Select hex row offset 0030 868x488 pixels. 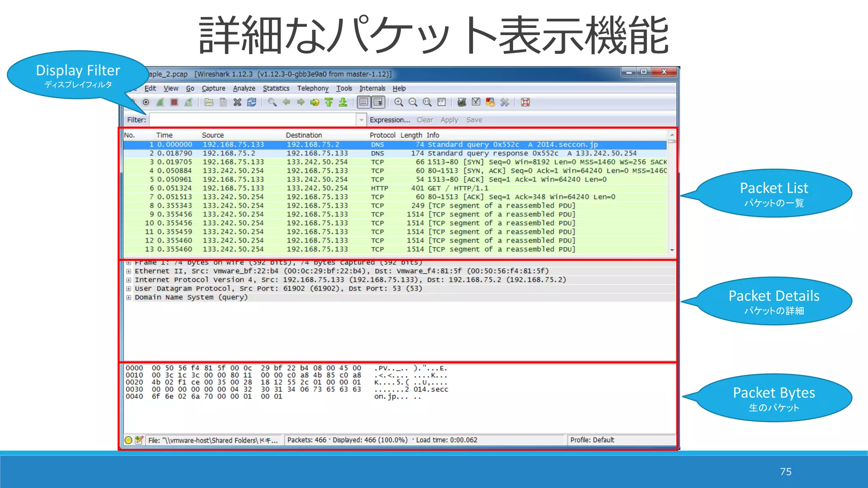coord(287,389)
